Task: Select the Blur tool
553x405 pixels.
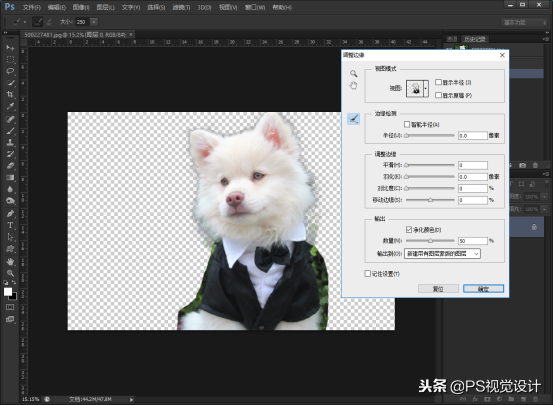Action: point(10,189)
